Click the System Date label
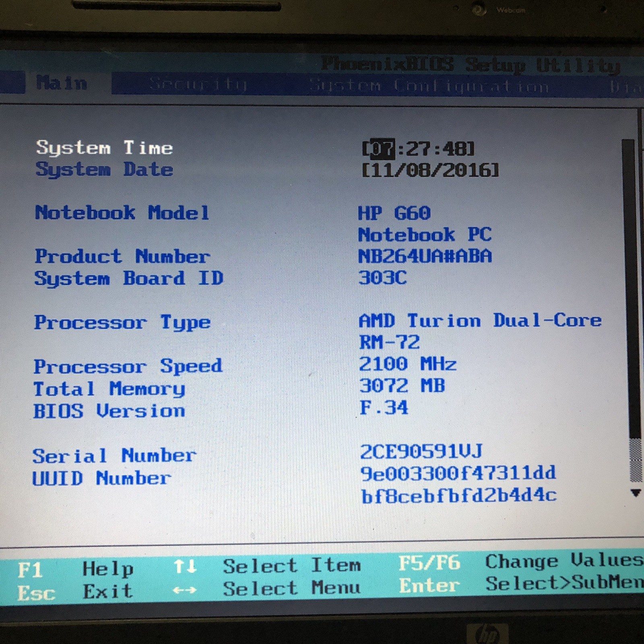Image resolution: width=644 pixels, height=644 pixels. (105, 169)
